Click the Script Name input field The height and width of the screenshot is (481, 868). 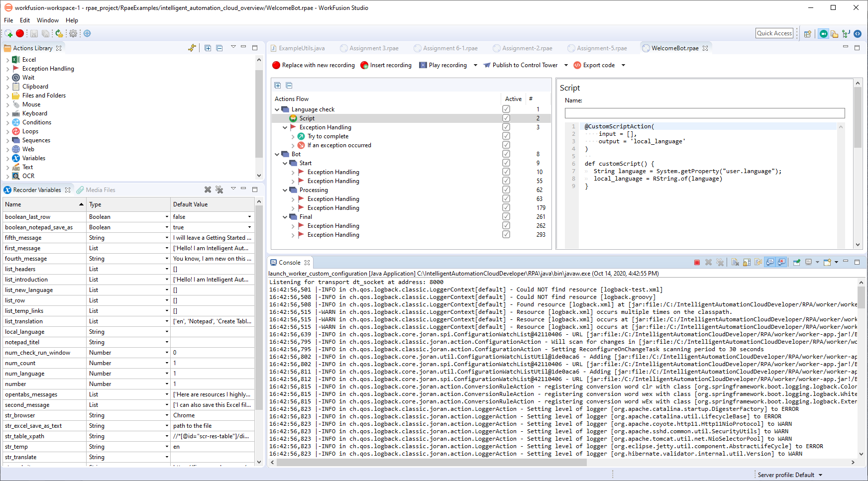[705, 113]
